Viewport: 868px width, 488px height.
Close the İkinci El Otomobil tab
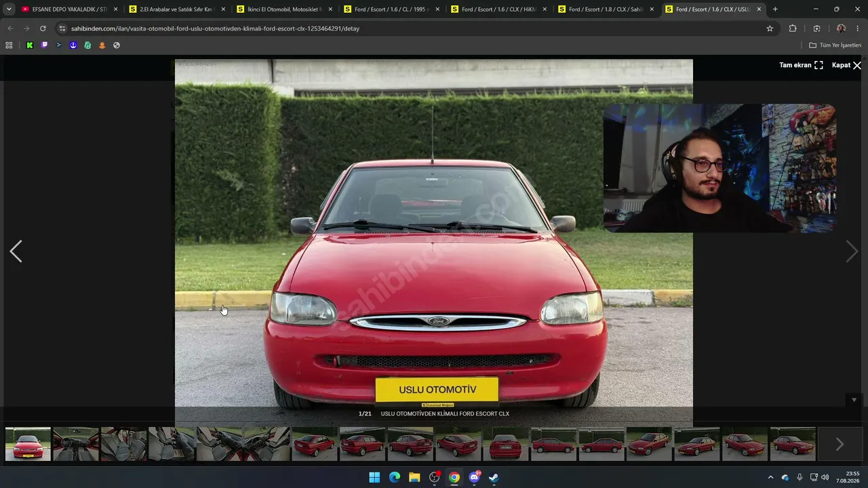point(330,9)
